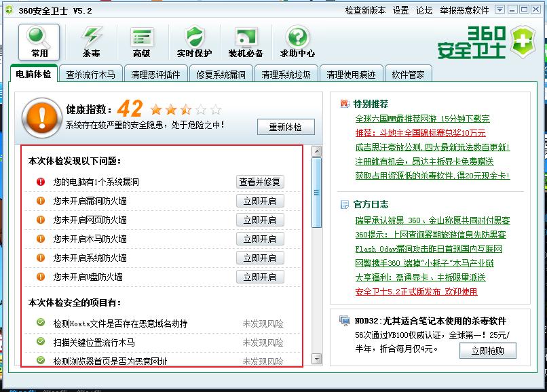Open log link 大享福利:盈通显卡

click(x=420, y=277)
